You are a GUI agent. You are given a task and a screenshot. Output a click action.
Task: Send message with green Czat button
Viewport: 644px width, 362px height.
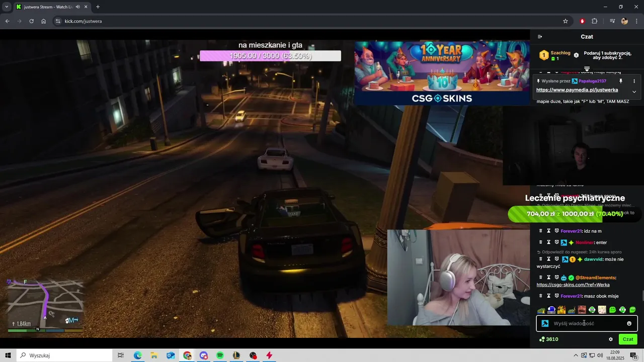628,339
